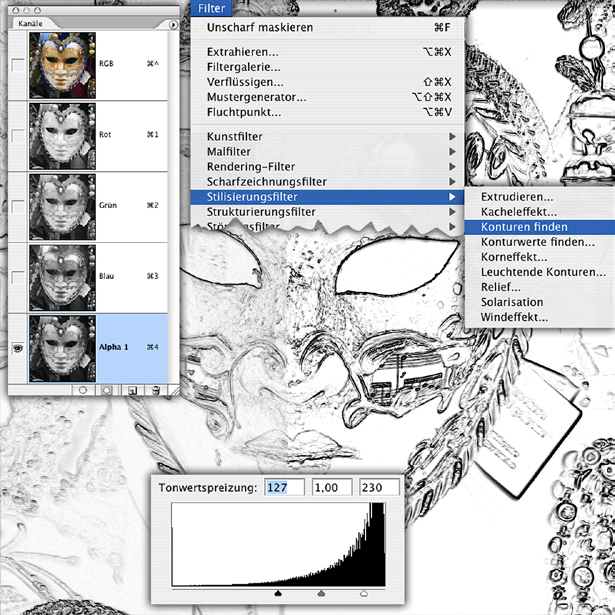Click the highlight field showing 230
Screen dimensions: 615x615
click(x=379, y=487)
